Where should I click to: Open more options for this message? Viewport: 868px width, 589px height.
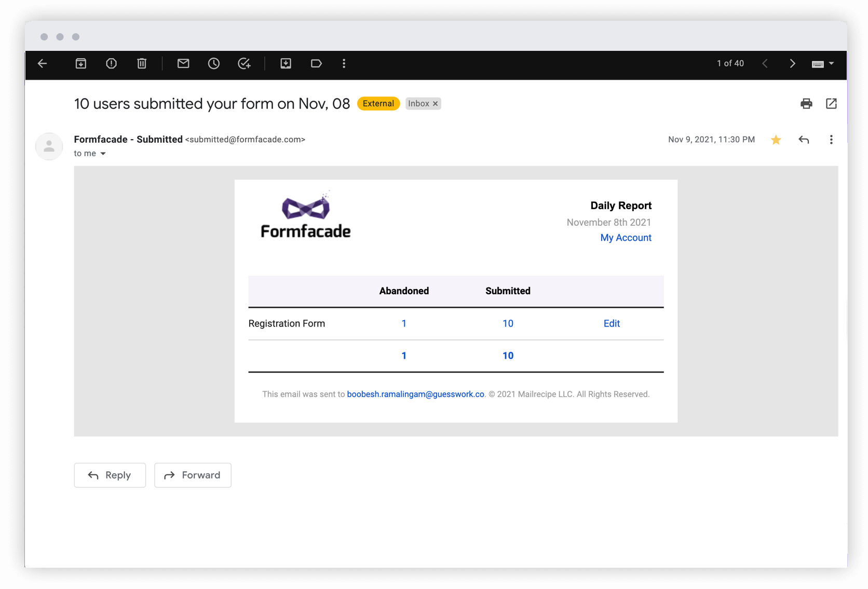pyautogui.click(x=831, y=140)
